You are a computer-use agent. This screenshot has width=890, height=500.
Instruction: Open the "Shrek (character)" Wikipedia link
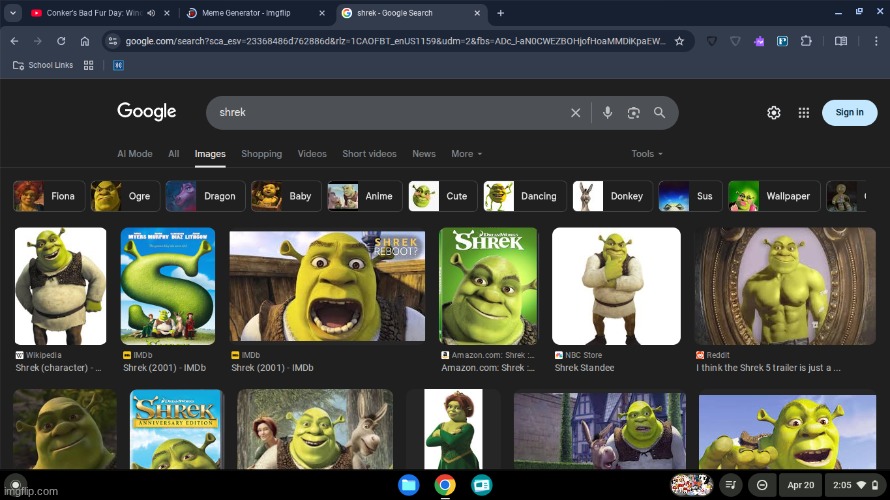(x=58, y=368)
